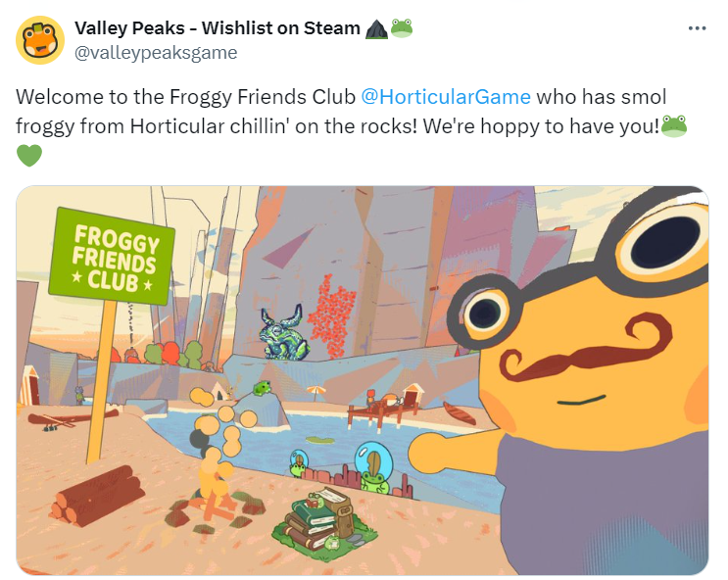The height and width of the screenshot is (580, 728).
Task: Click the mountain emoji beside account name
Action: click(x=376, y=28)
